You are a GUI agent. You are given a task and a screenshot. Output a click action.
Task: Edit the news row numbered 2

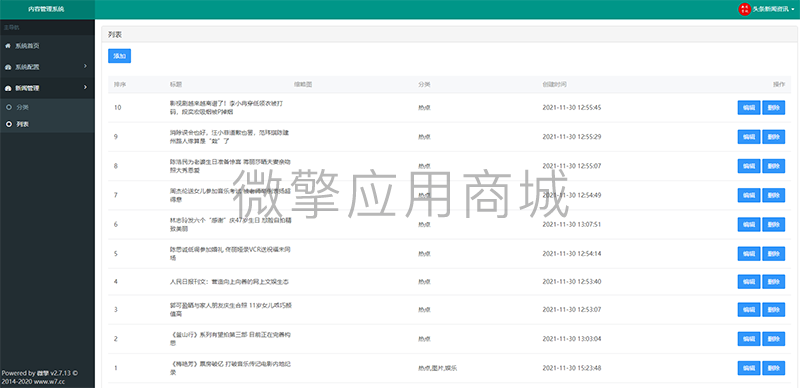pyautogui.click(x=748, y=339)
